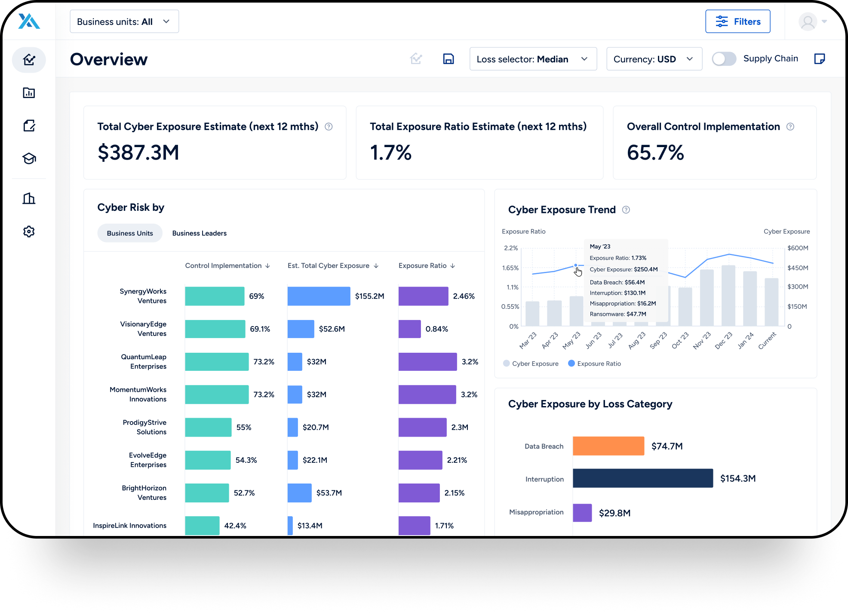Click the Total Cyber Exposure help tooltip icon
848x616 pixels.
(329, 126)
